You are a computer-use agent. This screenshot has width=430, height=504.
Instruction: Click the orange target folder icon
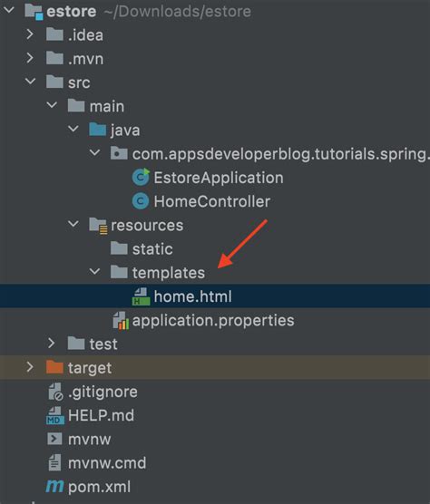pos(54,367)
